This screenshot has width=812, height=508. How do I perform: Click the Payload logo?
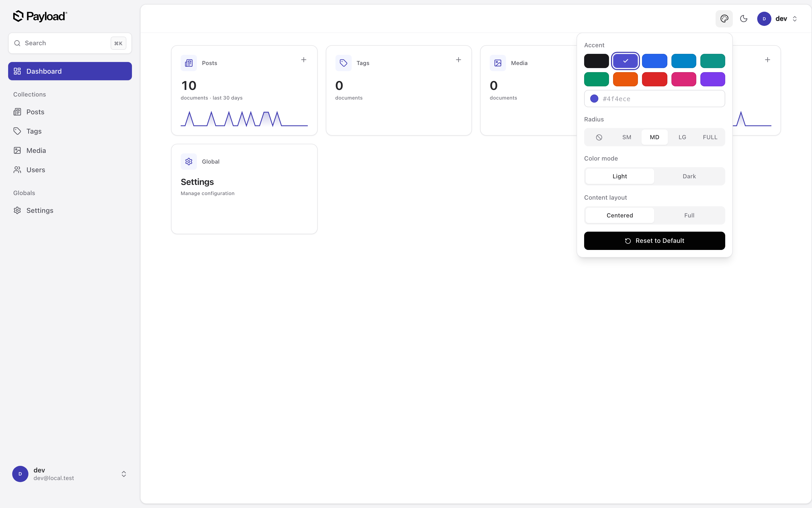[40, 16]
